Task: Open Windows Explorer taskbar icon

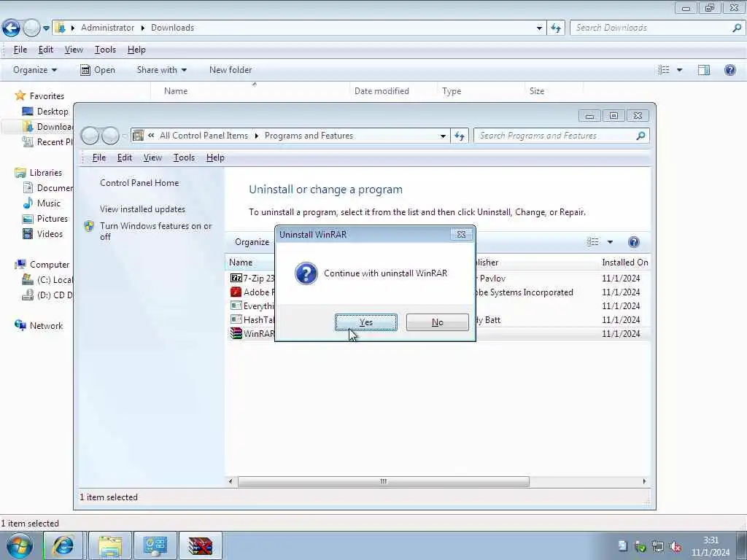Action: coord(110,545)
